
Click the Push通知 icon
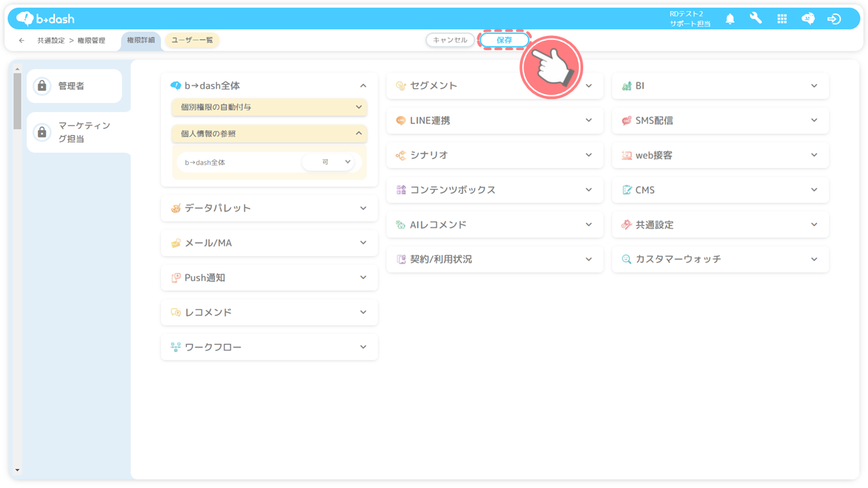pyautogui.click(x=176, y=278)
